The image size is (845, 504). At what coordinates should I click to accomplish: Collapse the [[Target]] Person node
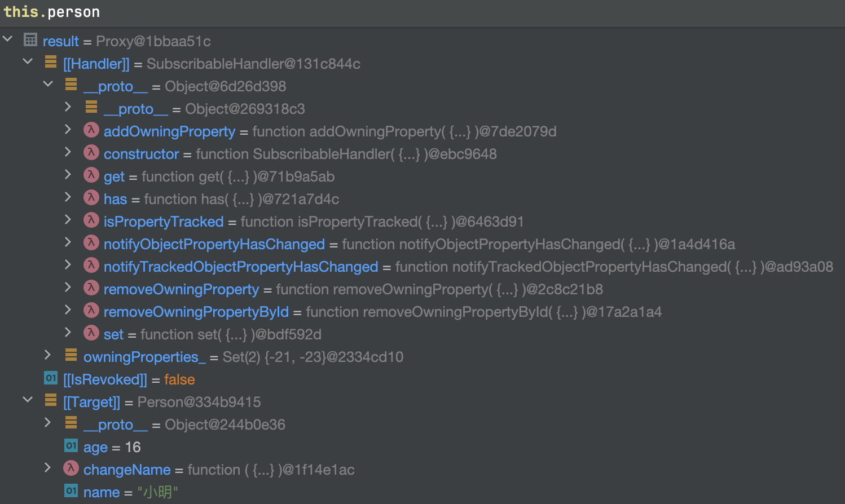click(28, 400)
